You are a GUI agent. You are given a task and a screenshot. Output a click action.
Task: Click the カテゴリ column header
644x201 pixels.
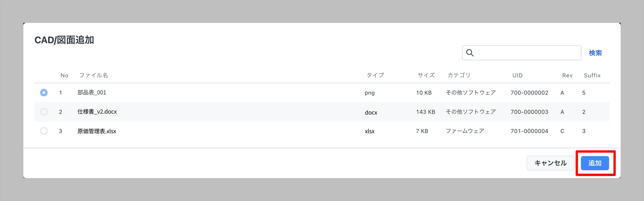459,75
